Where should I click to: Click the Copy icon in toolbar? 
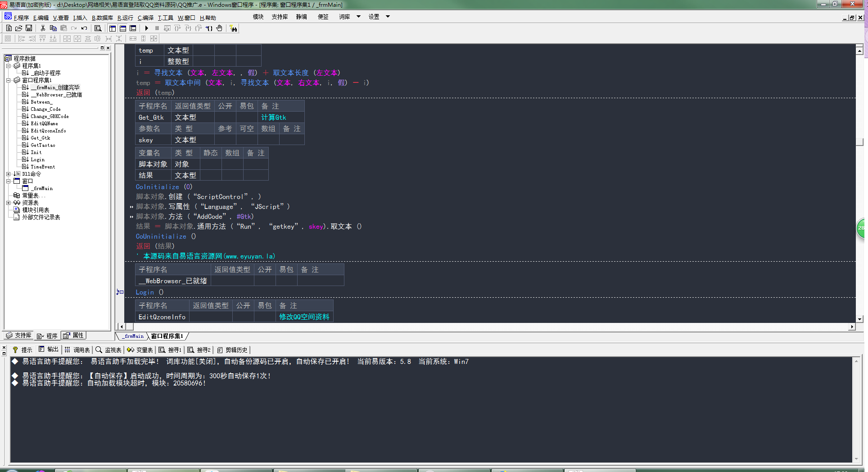click(x=53, y=28)
